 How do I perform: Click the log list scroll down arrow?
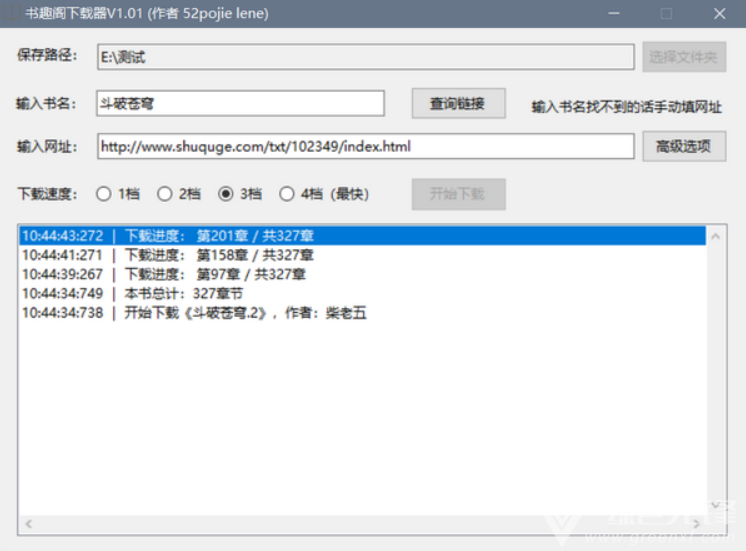coord(716,505)
